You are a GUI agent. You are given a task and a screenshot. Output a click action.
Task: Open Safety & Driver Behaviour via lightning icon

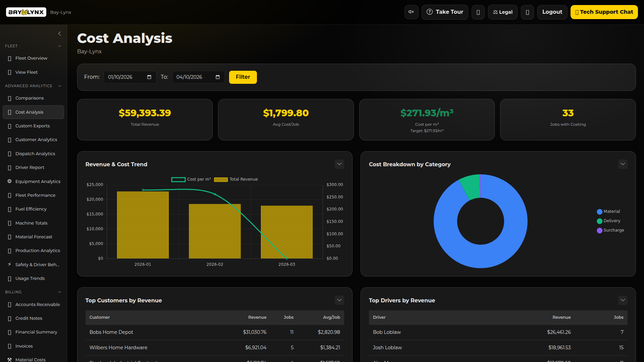coord(9,264)
